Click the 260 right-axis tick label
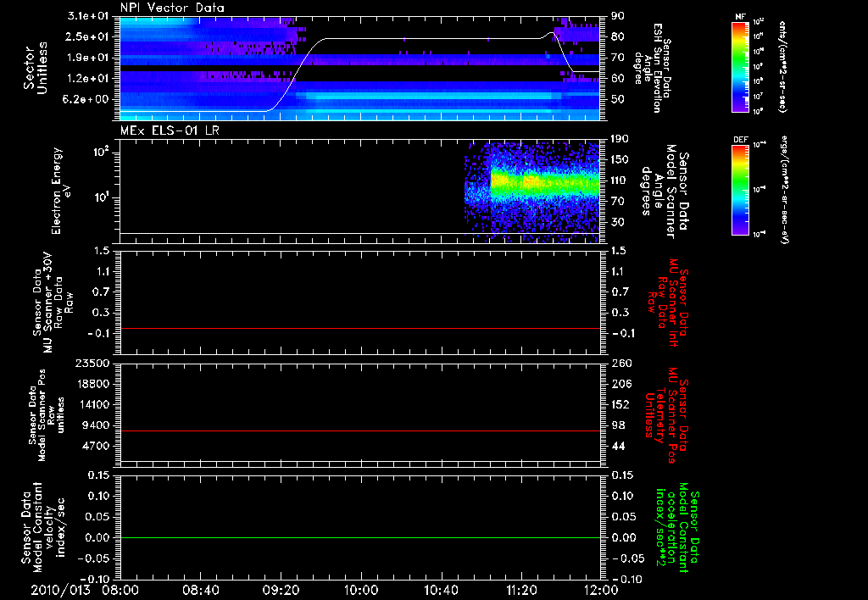Screen dimensions: 868x600 [x=620, y=364]
